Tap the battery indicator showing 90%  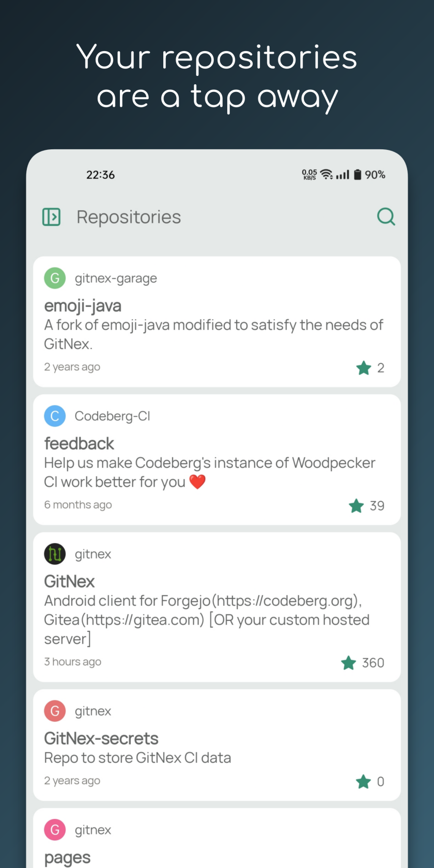tap(358, 174)
